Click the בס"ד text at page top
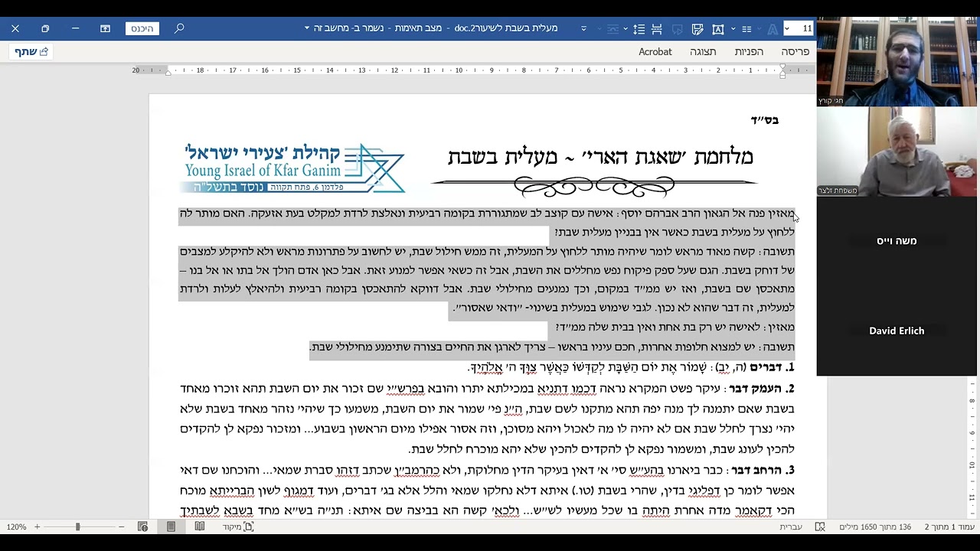 tap(764, 120)
